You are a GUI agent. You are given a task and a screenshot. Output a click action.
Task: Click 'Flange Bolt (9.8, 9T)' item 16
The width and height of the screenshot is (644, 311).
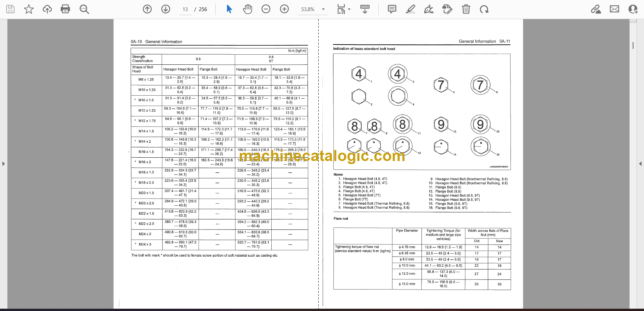(x=451, y=208)
